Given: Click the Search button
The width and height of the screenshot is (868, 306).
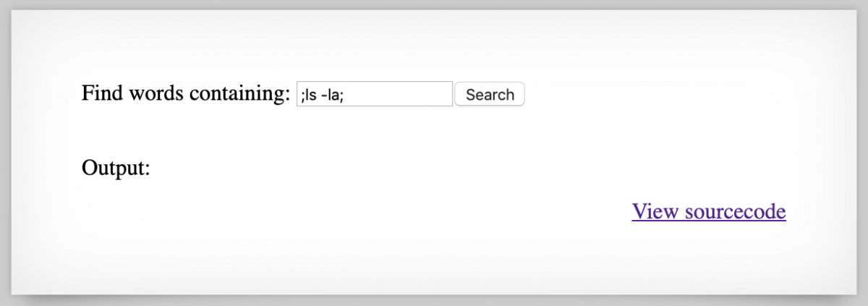Looking at the screenshot, I should (490, 95).
